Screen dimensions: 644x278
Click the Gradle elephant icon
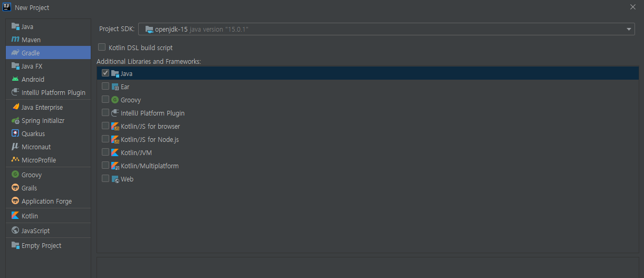point(15,53)
